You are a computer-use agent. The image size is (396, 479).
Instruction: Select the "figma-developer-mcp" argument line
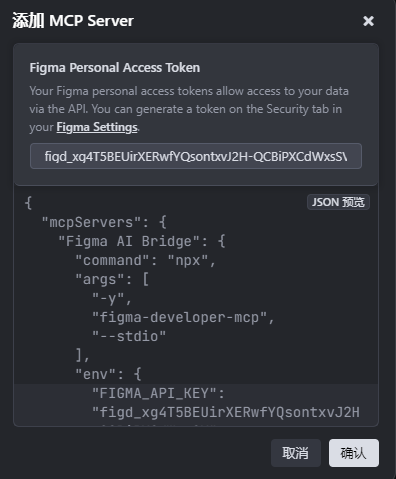point(183,317)
